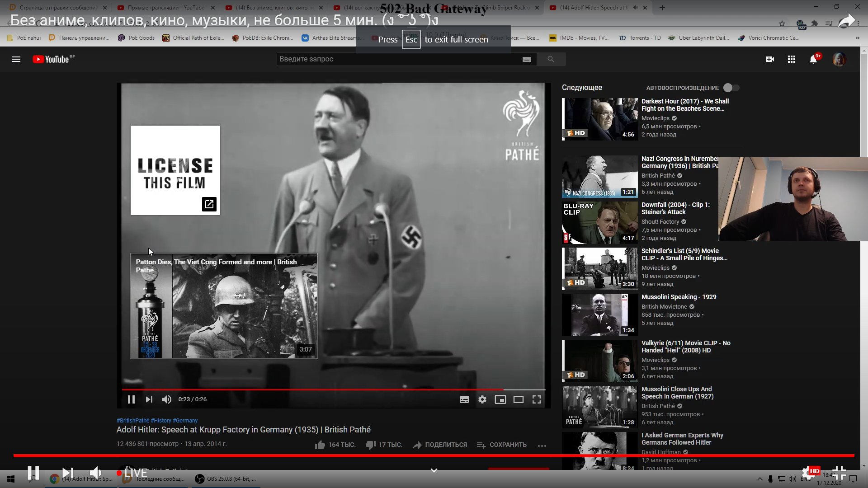868x488 pixels.
Task: Disable autoplay with the АВТОВОСПРОИЗВЕДЕНИЕ switch
Action: (731, 88)
